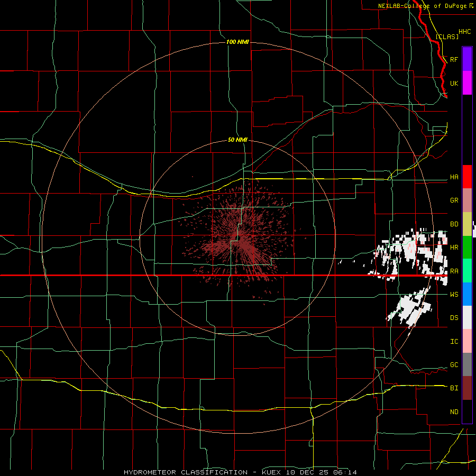
Task: Click the HHC product label
Action: (x=464, y=32)
